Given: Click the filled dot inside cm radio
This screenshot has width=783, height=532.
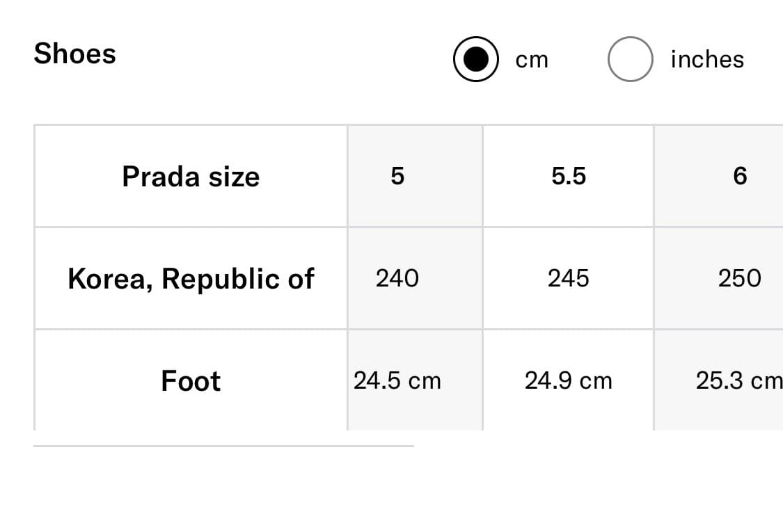Looking at the screenshot, I should (475, 59).
